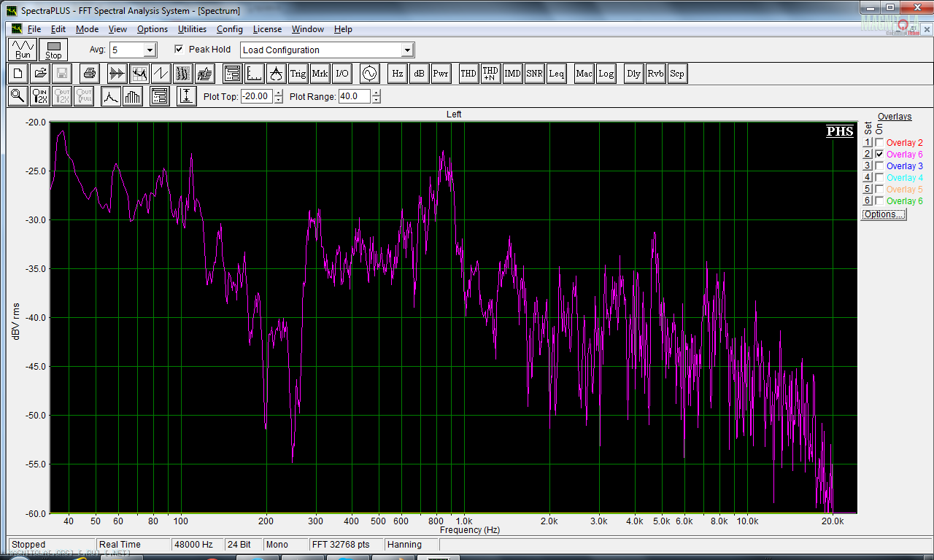Click the magnifying glass zoom tool
The height and width of the screenshot is (560, 934).
(x=18, y=96)
